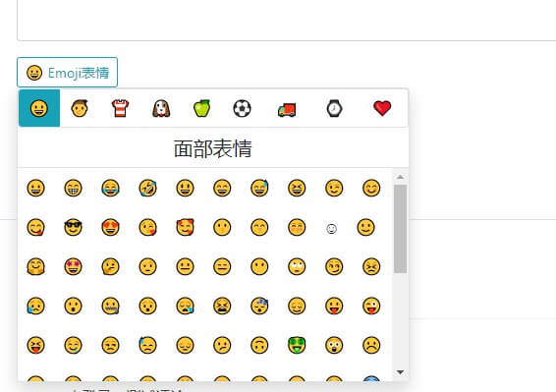The width and height of the screenshot is (556, 392).
Task: Pick the heart-eyes face emoji
Action: (110, 227)
